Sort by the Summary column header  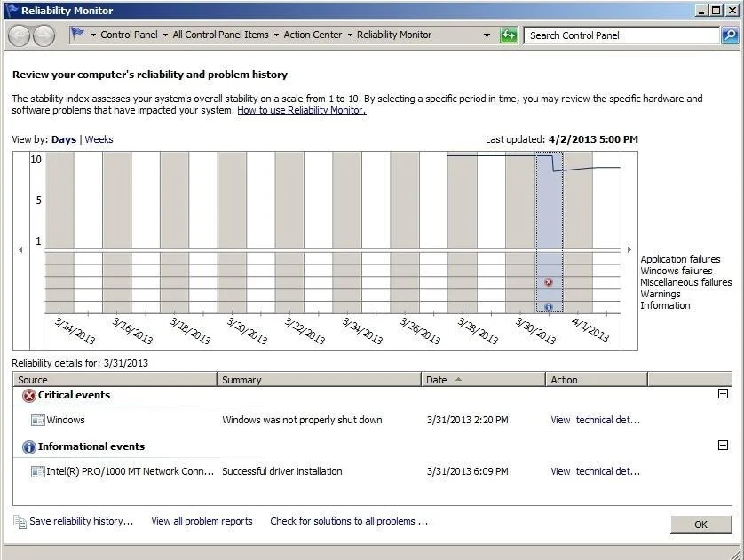click(319, 380)
